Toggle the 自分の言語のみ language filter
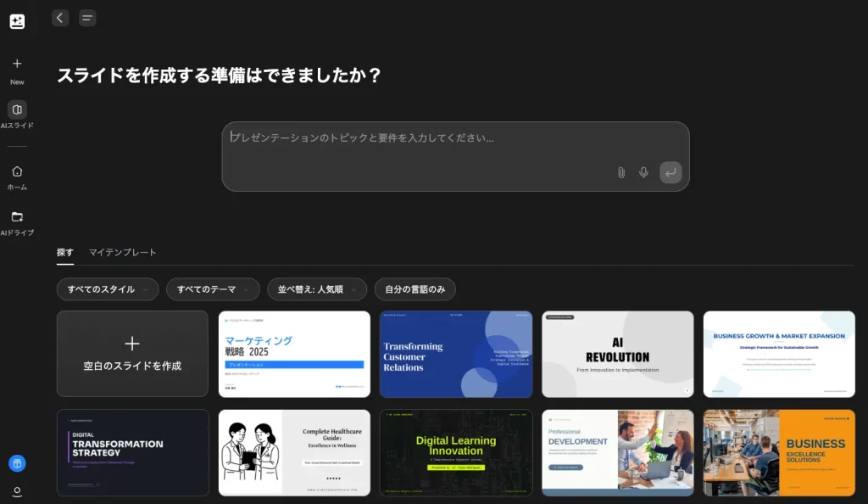868x504 pixels. (x=415, y=289)
